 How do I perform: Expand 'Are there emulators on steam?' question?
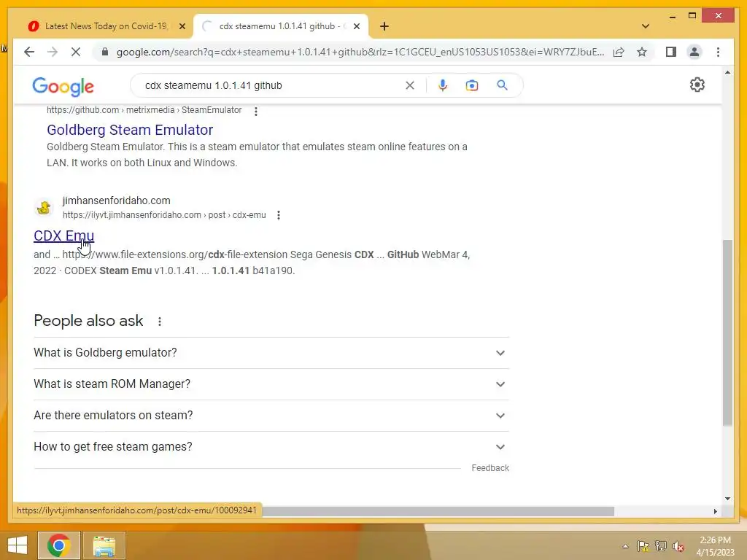271,416
